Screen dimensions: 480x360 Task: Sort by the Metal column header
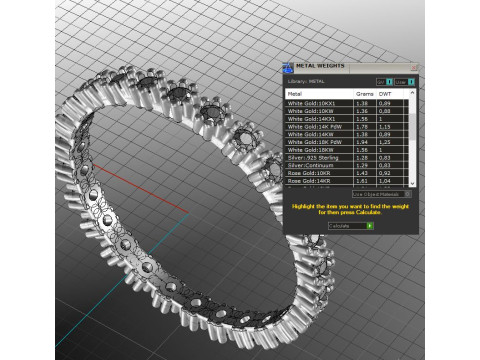pos(319,94)
